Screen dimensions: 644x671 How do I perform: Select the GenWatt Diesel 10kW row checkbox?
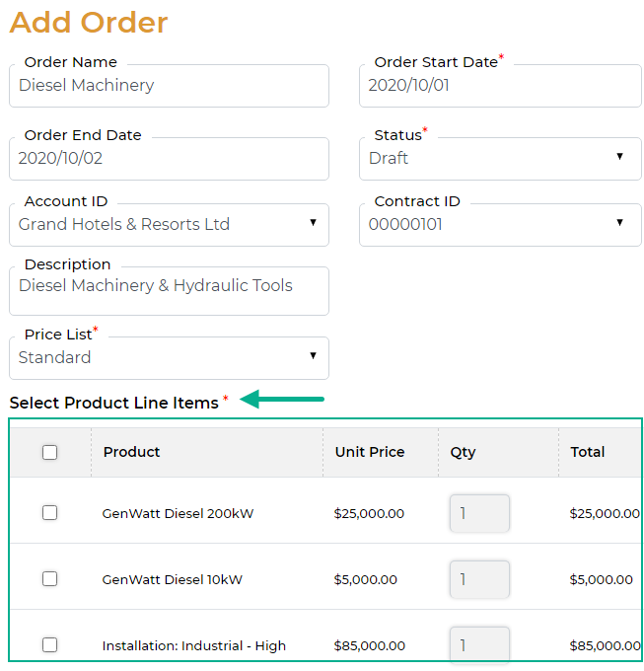coord(50,579)
